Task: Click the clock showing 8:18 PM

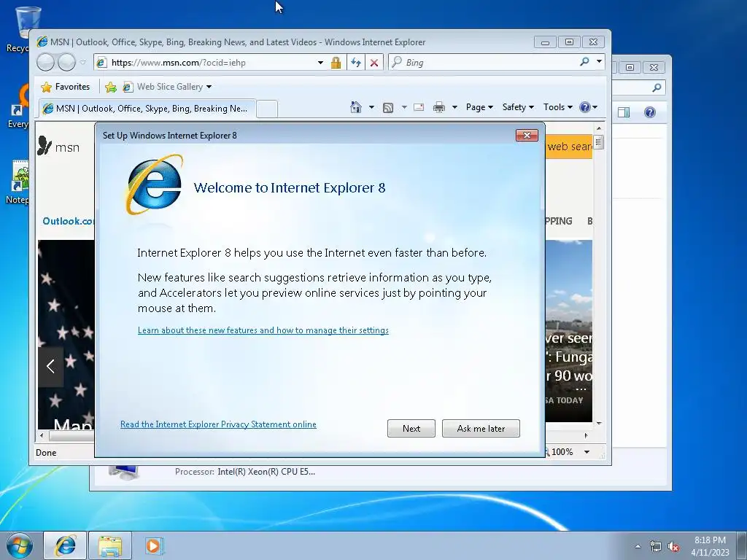Action: 710,540
